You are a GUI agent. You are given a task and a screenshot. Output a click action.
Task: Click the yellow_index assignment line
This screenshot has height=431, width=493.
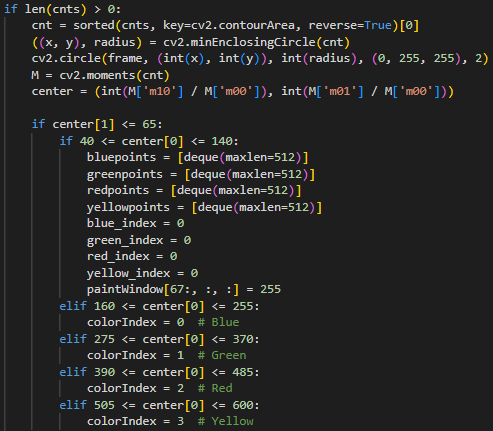point(142,273)
